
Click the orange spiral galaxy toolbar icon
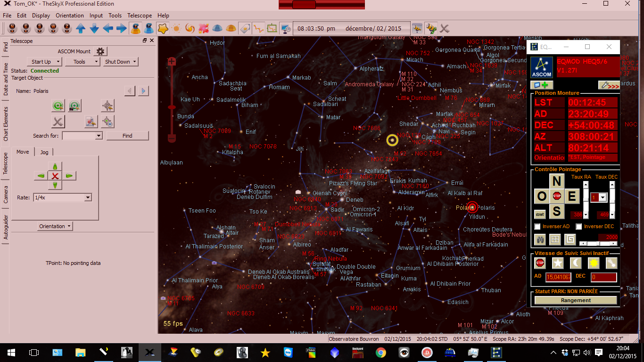point(190,28)
